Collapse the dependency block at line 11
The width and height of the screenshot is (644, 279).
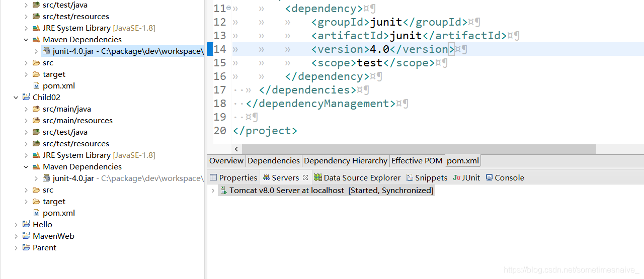pyautogui.click(x=228, y=8)
